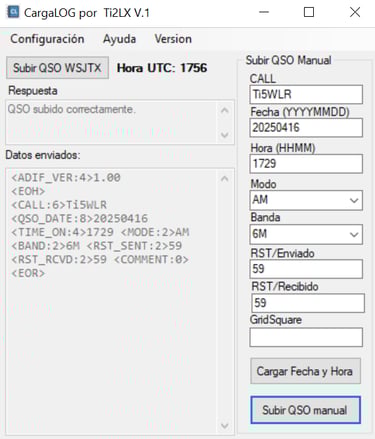Maximize the CargaLOG window
375x439 pixels.
click(309, 12)
